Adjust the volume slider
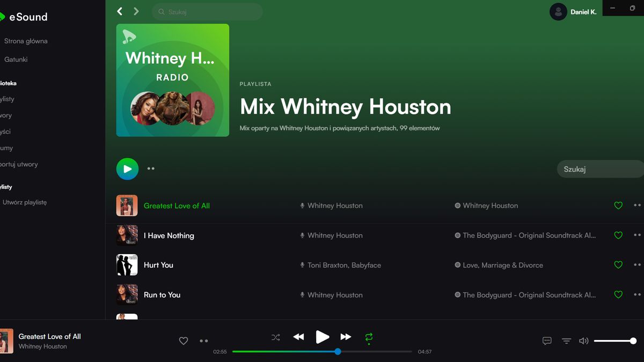 point(615,341)
